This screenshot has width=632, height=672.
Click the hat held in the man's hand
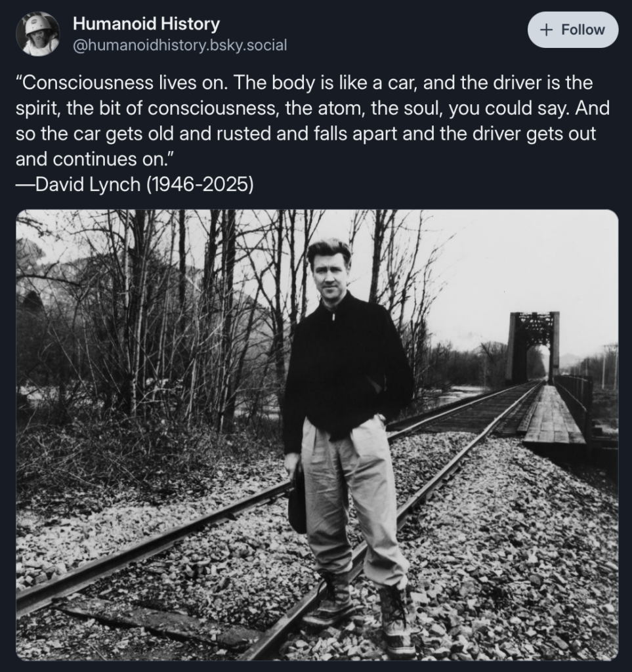tap(297, 499)
